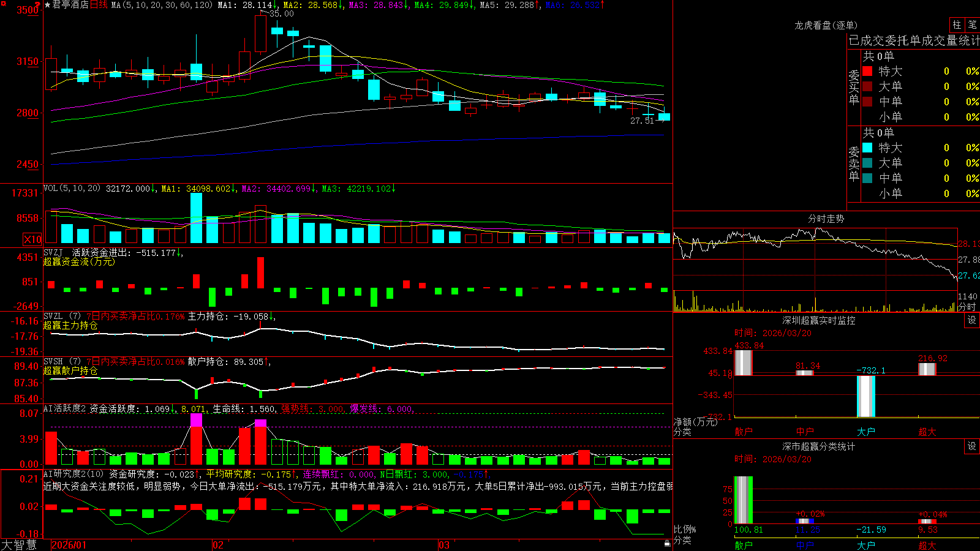
Task: Click the star icon before 君亭酒店
Action: click(x=47, y=5)
